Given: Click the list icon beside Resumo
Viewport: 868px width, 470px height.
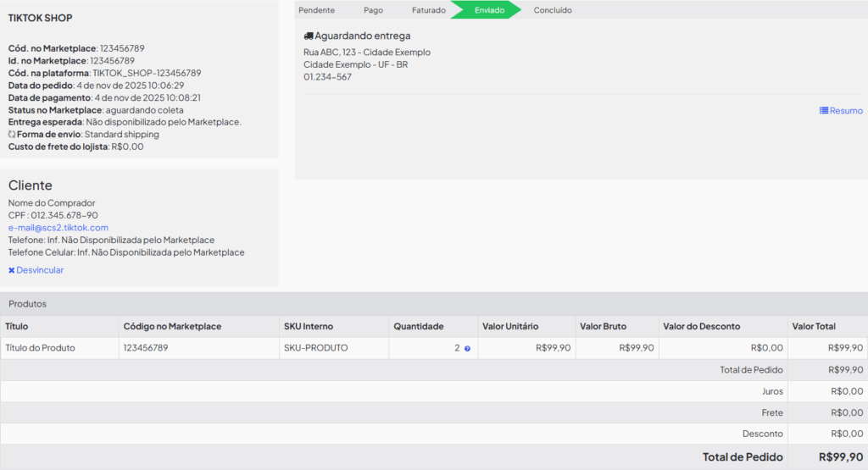Looking at the screenshot, I should point(824,111).
